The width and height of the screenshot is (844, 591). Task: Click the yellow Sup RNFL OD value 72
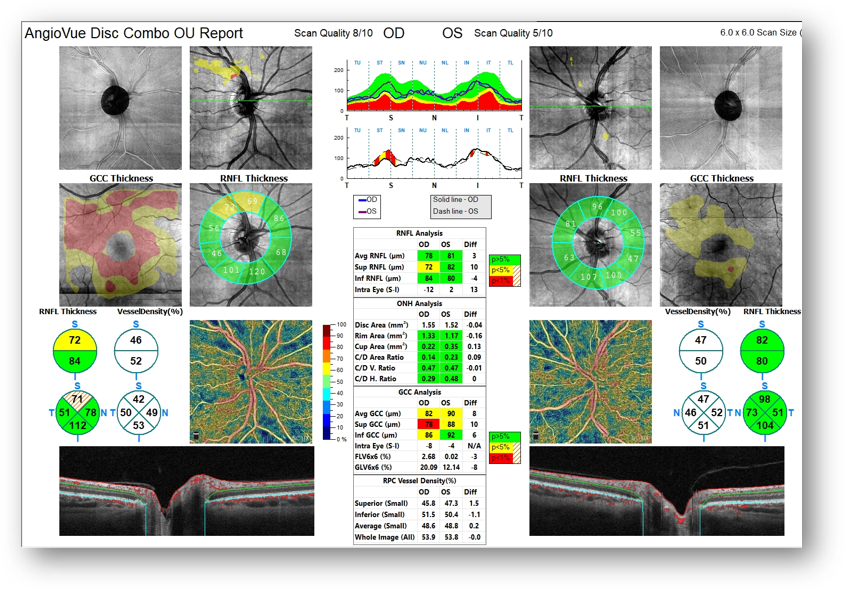pos(428,269)
